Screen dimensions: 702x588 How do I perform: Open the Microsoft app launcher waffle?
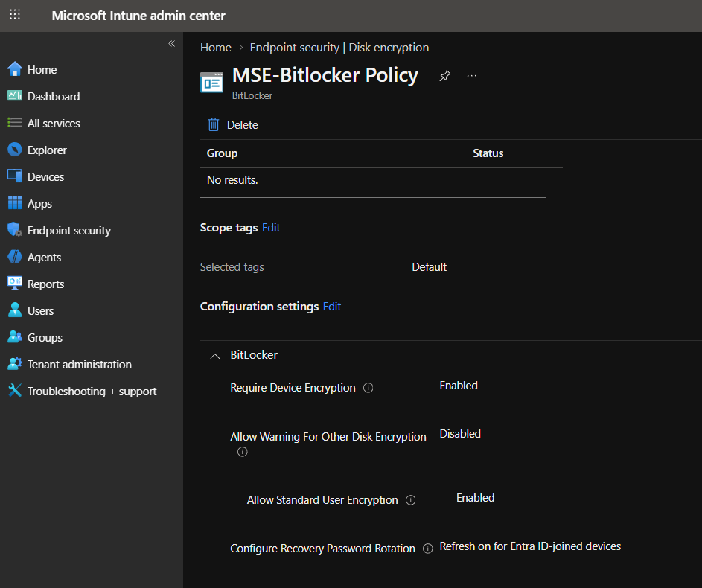pyautogui.click(x=15, y=15)
